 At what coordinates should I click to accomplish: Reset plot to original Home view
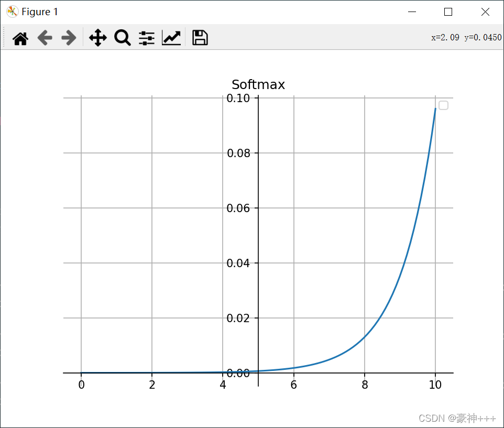(20, 38)
